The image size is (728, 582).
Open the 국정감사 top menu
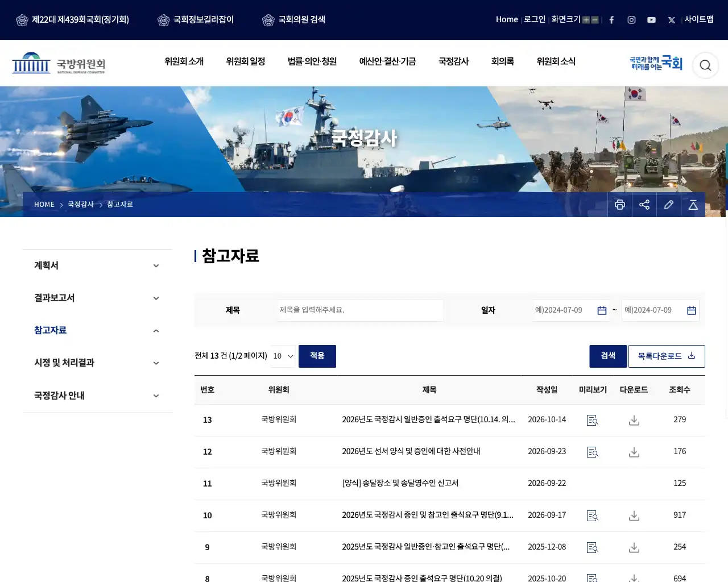click(x=454, y=61)
